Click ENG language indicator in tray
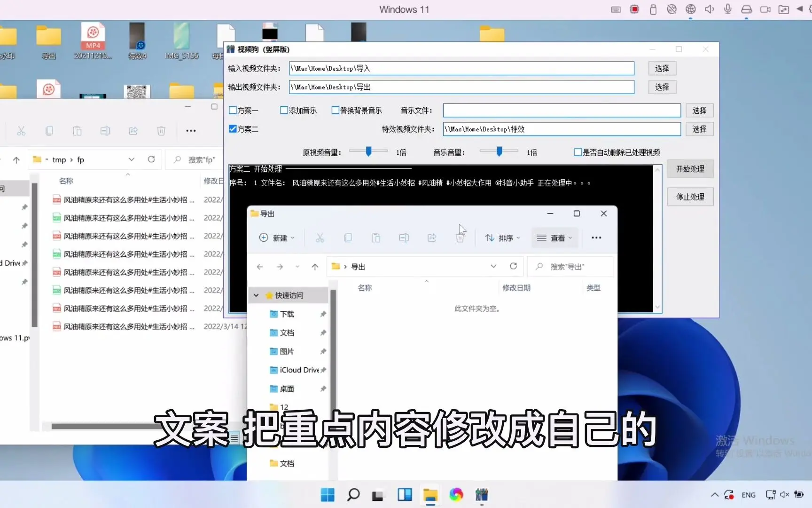812x508 pixels. click(749, 495)
